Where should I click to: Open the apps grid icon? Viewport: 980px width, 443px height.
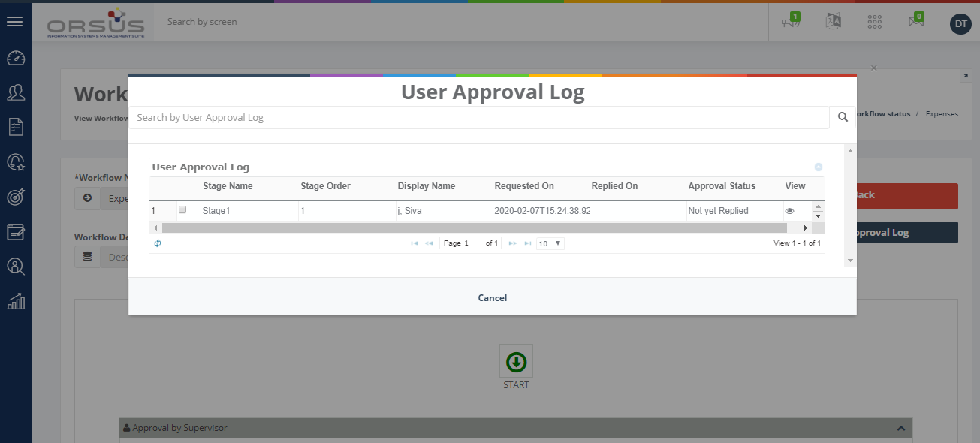(x=874, y=21)
